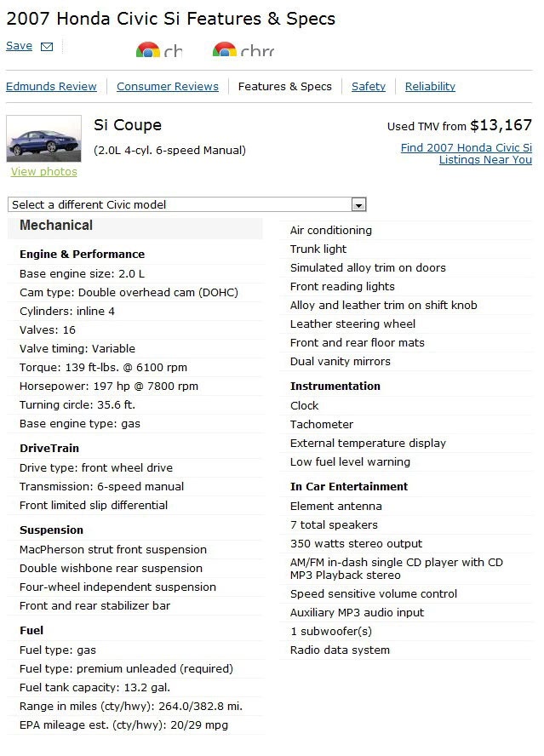The height and width of the screenshot is (756, 544).
Task: Click the email envelope icon beside Save
Action: click(x=47, y=46)
